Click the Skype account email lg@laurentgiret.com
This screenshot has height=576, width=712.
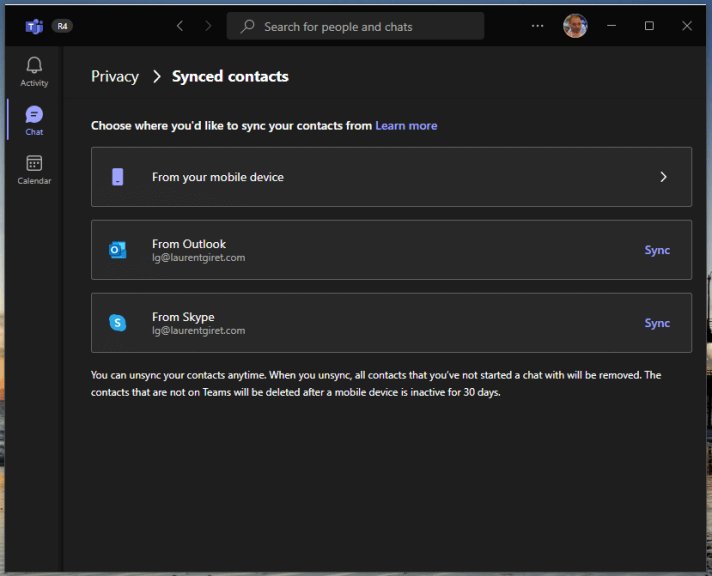coord(198,331)
